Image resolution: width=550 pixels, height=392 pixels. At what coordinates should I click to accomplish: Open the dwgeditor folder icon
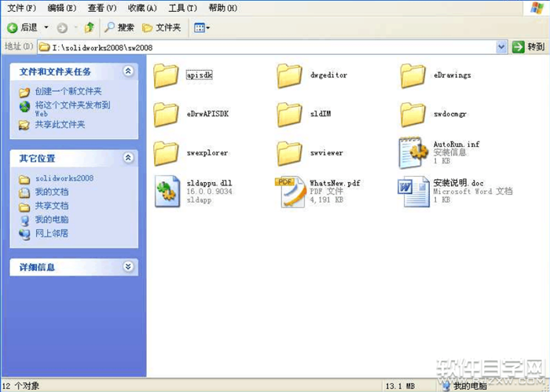[289, 75]
